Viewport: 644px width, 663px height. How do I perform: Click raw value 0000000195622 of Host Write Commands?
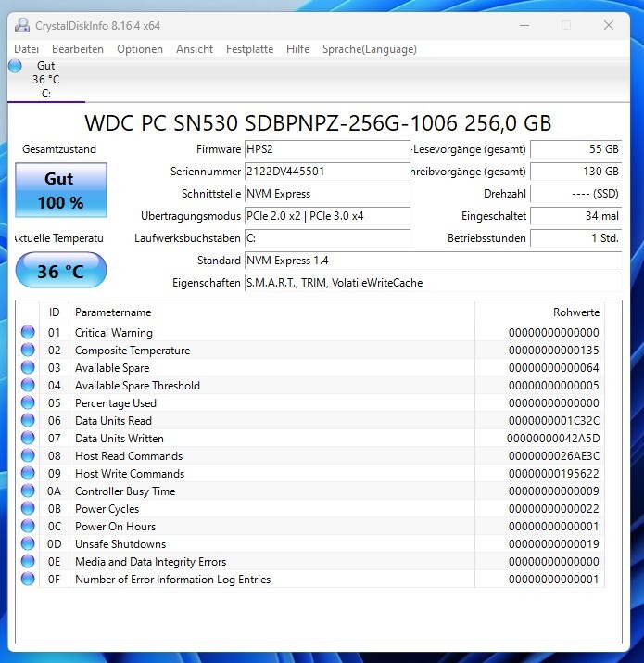point(553,474)
